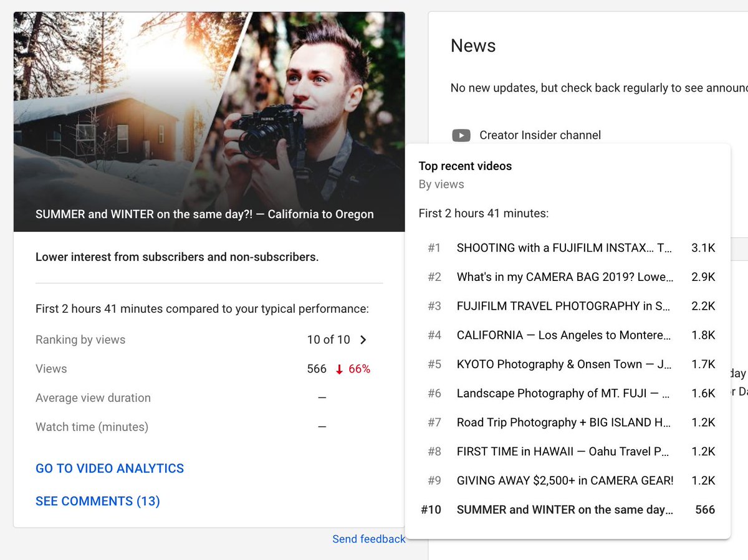Screen dimensions: 748x560
Task: Click the Send feedback link
Action: click(x=369, y=539)
